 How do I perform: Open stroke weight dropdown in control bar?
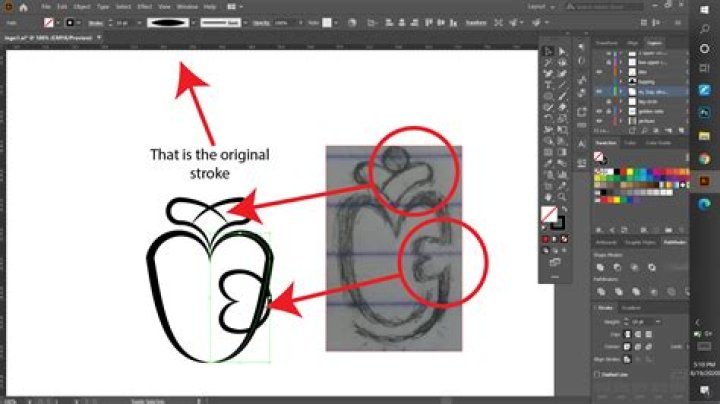(x=139, y=22)
